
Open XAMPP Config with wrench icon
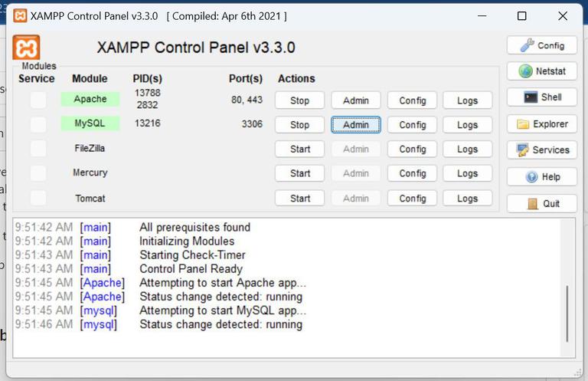coord(542,45)
